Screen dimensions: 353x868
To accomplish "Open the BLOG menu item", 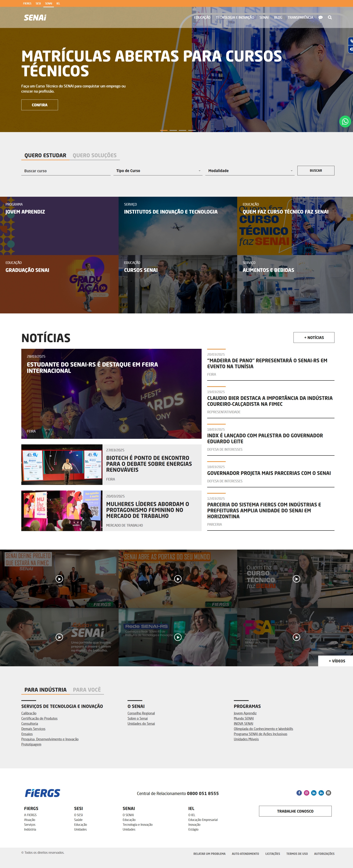I will coord(278,18).
